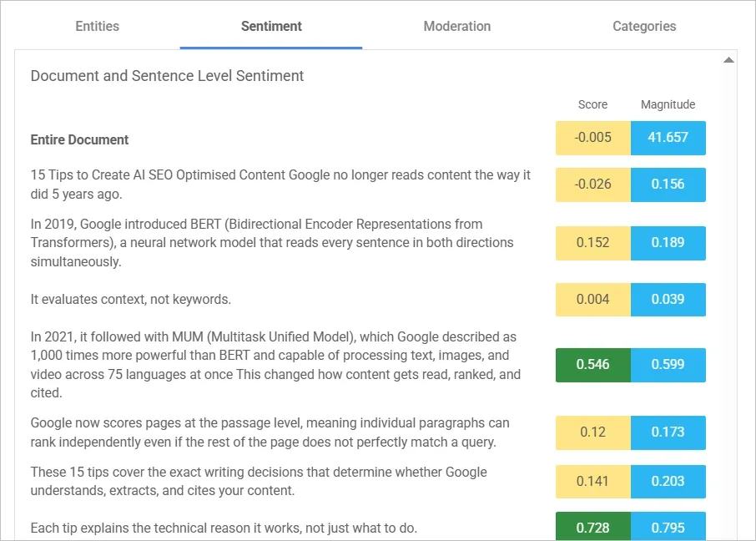Image resolution: width=756 pixels, height=541 pixels.
Task: Click the Entire Document magnitude 41.657 cell
Action: [x=668, y=138]
